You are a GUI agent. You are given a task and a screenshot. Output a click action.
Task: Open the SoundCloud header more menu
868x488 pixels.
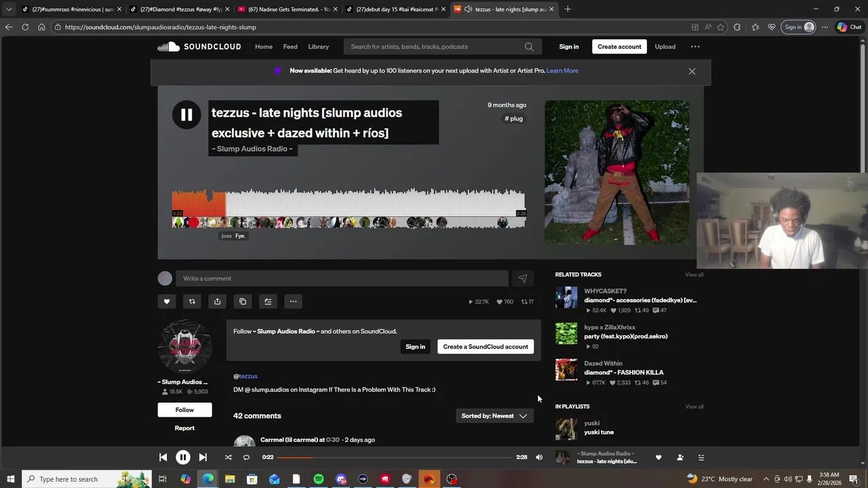(x=695, y=47)
